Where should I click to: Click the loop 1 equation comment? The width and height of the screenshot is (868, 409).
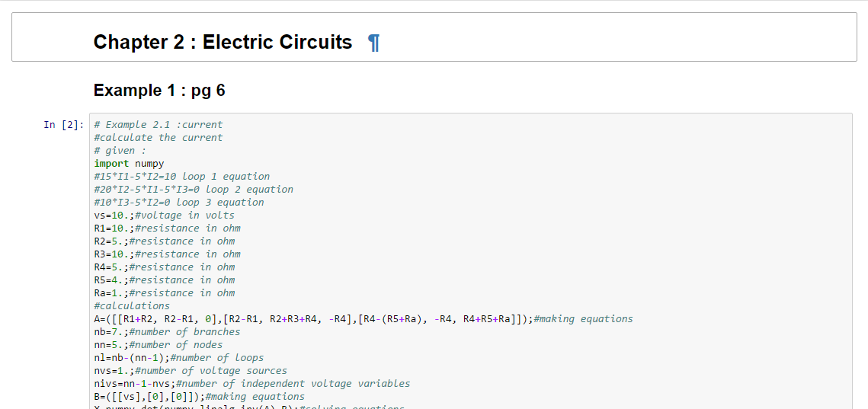[x=181, y=177]
